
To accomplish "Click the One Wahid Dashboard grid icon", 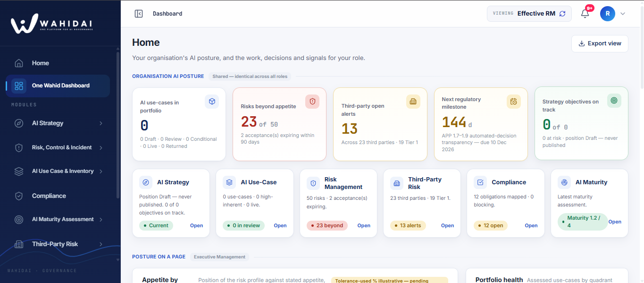I will tap(19, 86).
